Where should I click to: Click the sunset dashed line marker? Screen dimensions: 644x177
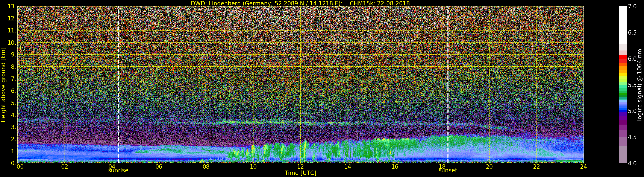[448, 85]
